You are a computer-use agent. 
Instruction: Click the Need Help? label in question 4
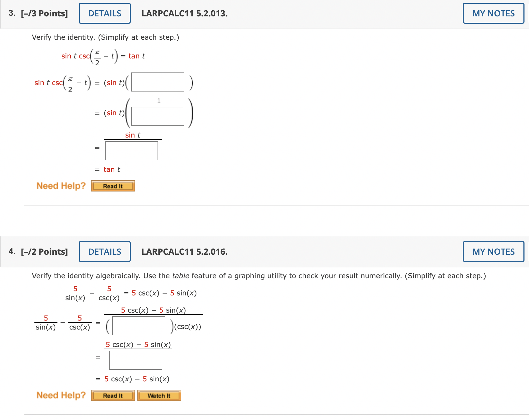click(61, 395)
